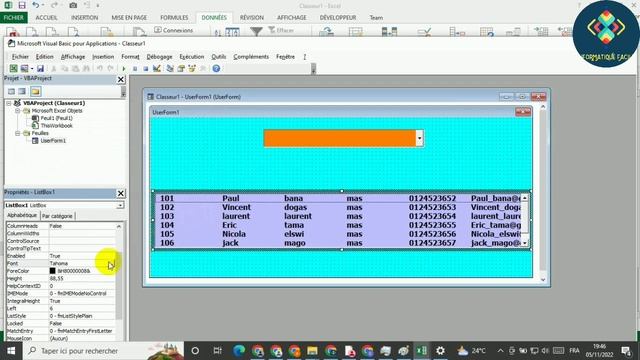Select the ColumnWidths property value field

pos(82,233)
